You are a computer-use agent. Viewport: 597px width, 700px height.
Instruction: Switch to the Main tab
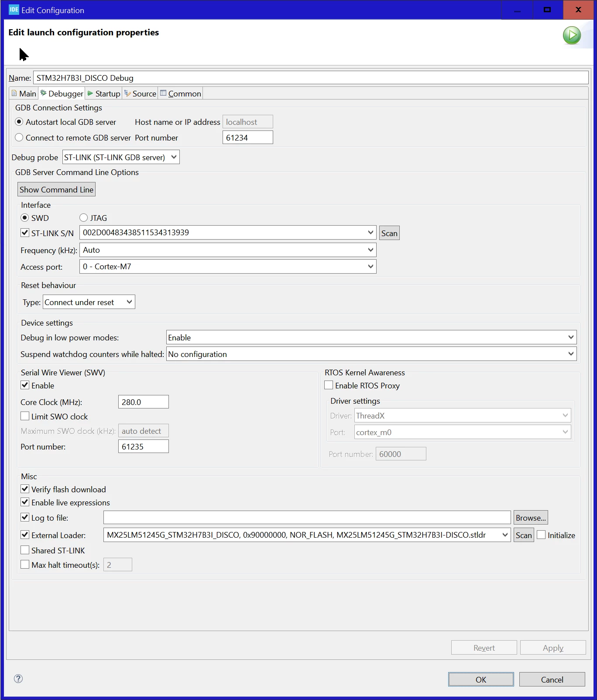tap(24, 93)
